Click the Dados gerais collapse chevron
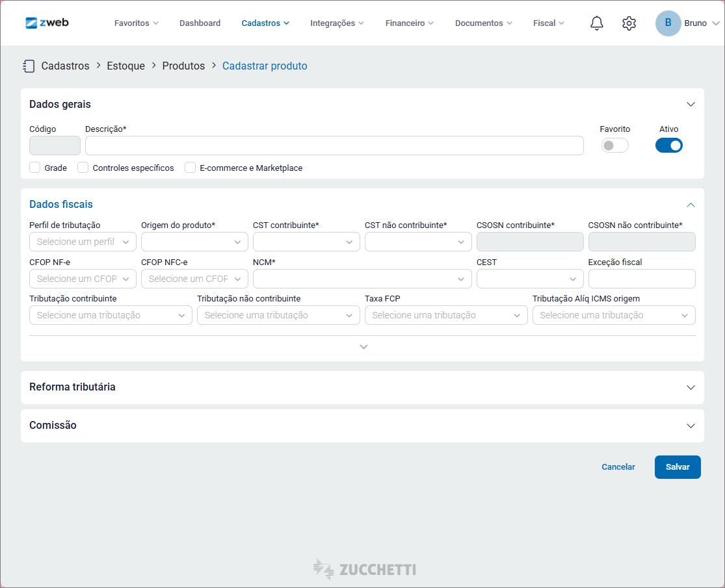Viewport: 725px width, 588px height. click(x=691, y=105)
